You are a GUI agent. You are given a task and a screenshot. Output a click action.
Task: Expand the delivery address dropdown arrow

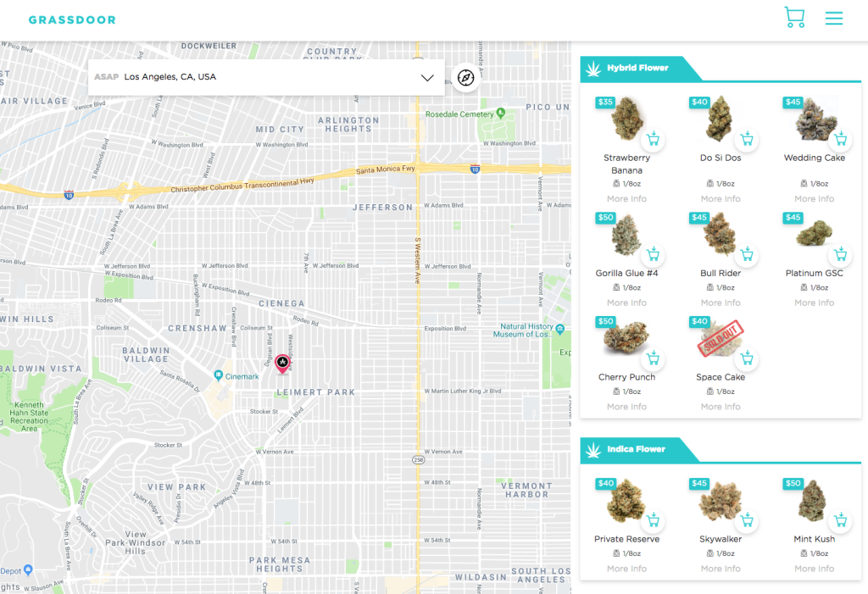click(x=427, y=77)
